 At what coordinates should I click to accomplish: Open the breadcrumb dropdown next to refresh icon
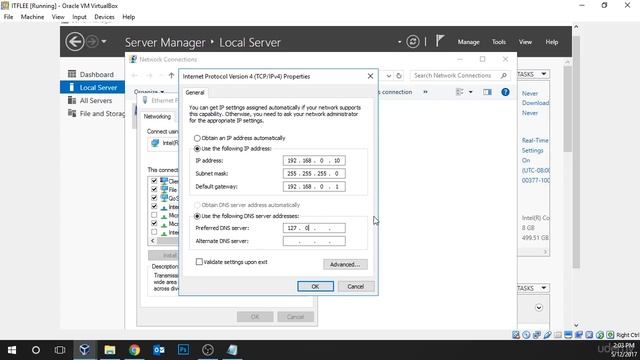coord(399,42)
